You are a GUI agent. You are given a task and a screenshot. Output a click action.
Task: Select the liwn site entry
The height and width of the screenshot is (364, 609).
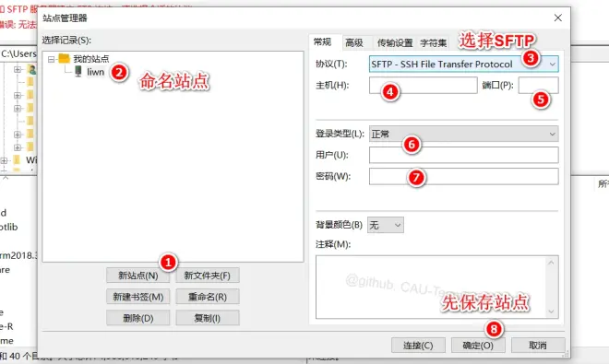click(x=96, y=72)
